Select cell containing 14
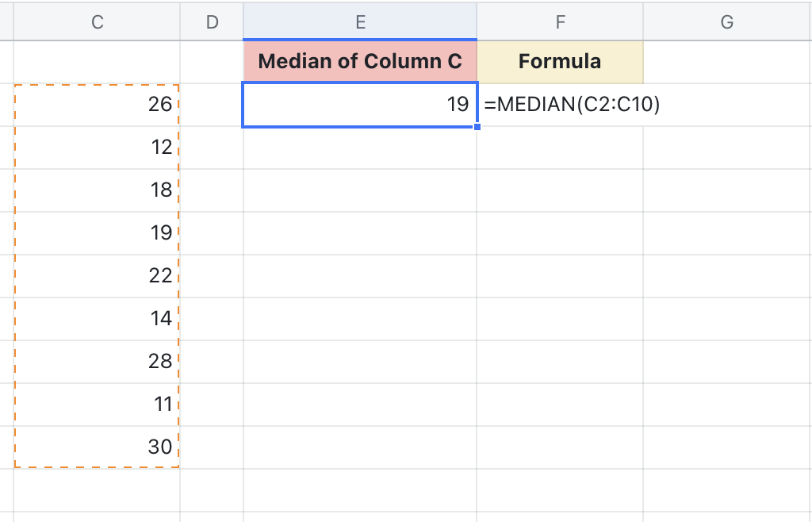The width and height of the screenshot is (812, 522). (97, 318)
